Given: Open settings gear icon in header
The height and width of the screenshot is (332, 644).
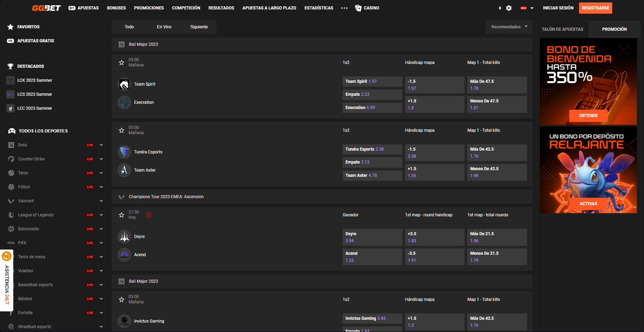Looking at the screenshot, I should [x=509, y=8].
